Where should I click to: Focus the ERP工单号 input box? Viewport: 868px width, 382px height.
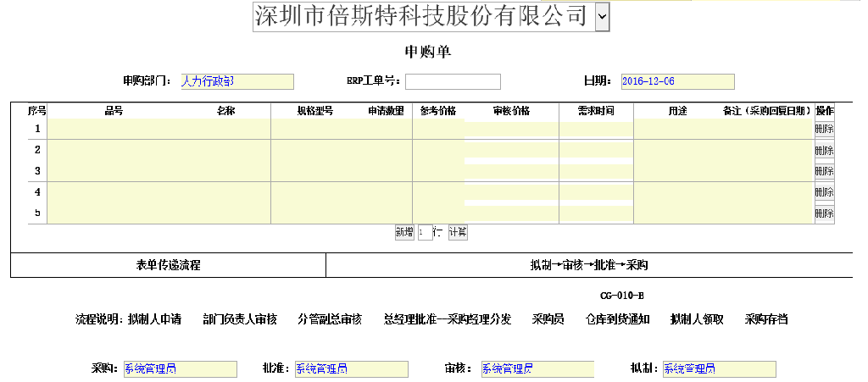[453, 81]
